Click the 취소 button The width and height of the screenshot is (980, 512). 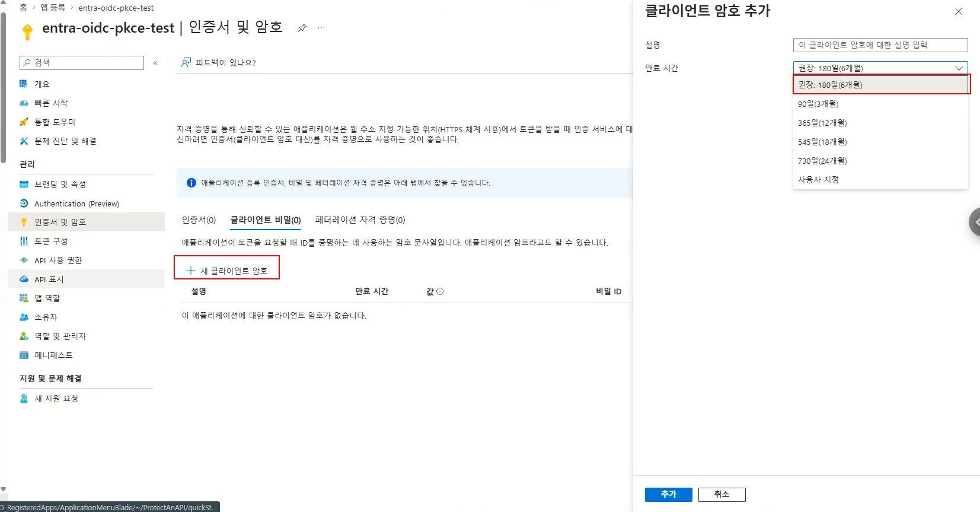tap(722, 494)
